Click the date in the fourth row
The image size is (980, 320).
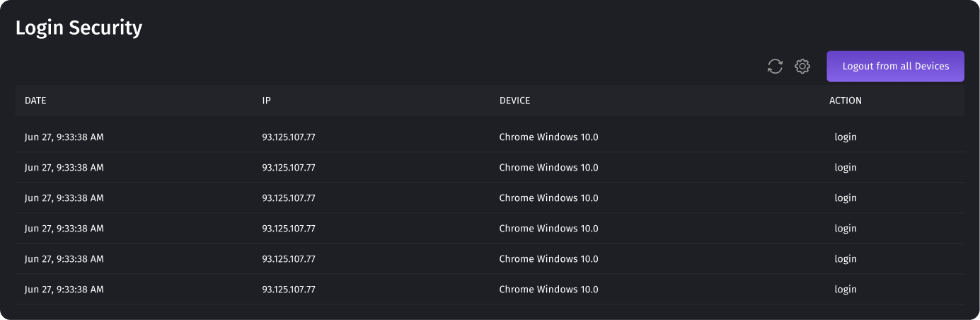coord(64,229)
